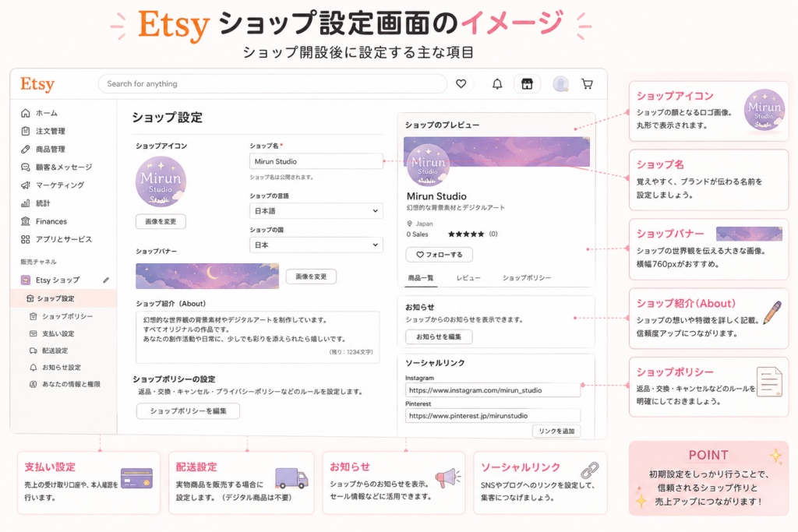Screen dimensions: 798x532
Task: Click the あなたの情報と権限 person icon
Action: (33, 384)
